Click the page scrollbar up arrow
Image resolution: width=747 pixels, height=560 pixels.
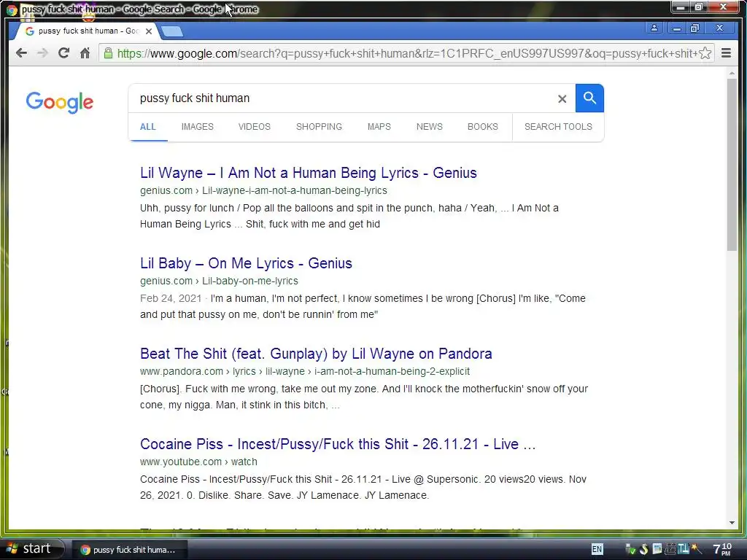click(732, 74)
